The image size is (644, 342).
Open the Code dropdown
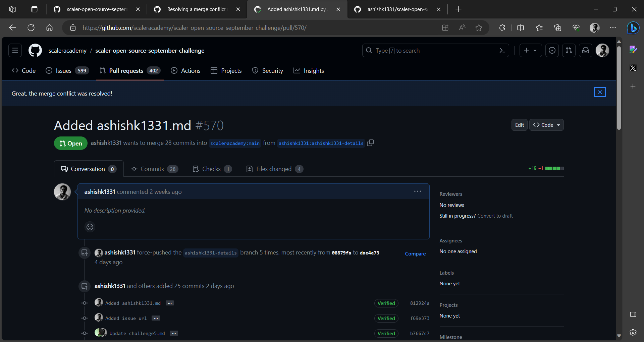(546, 125)
